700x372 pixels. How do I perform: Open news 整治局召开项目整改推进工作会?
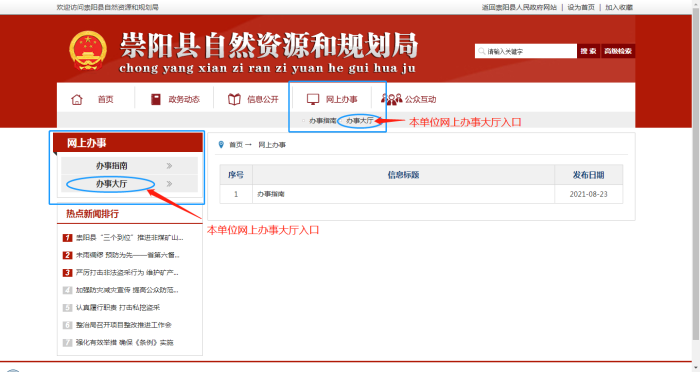[124, 325]
